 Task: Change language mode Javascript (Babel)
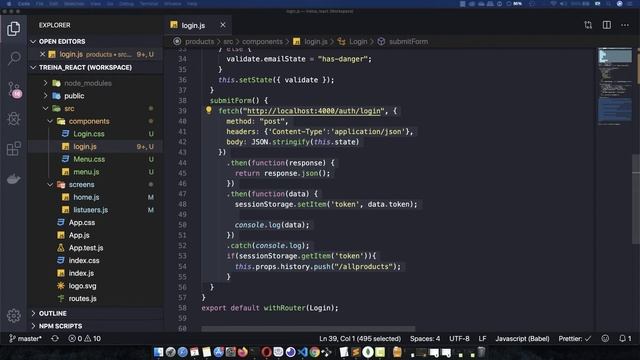[522, 338]
